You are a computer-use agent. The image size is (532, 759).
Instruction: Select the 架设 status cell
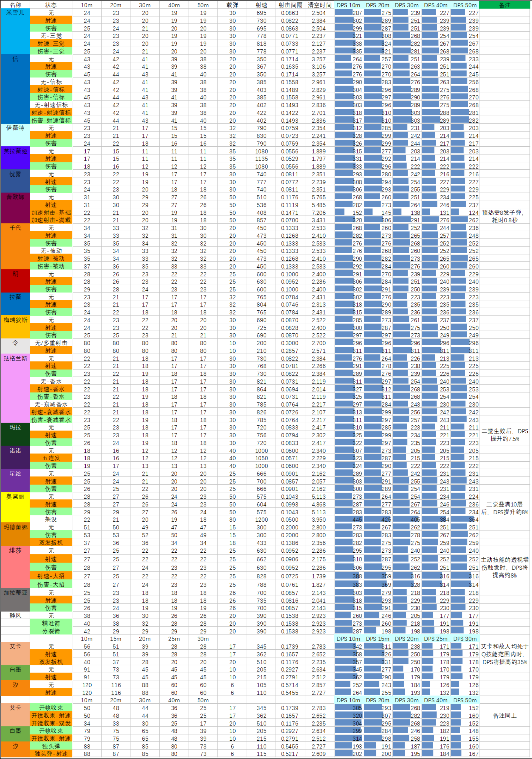point(51,520)
